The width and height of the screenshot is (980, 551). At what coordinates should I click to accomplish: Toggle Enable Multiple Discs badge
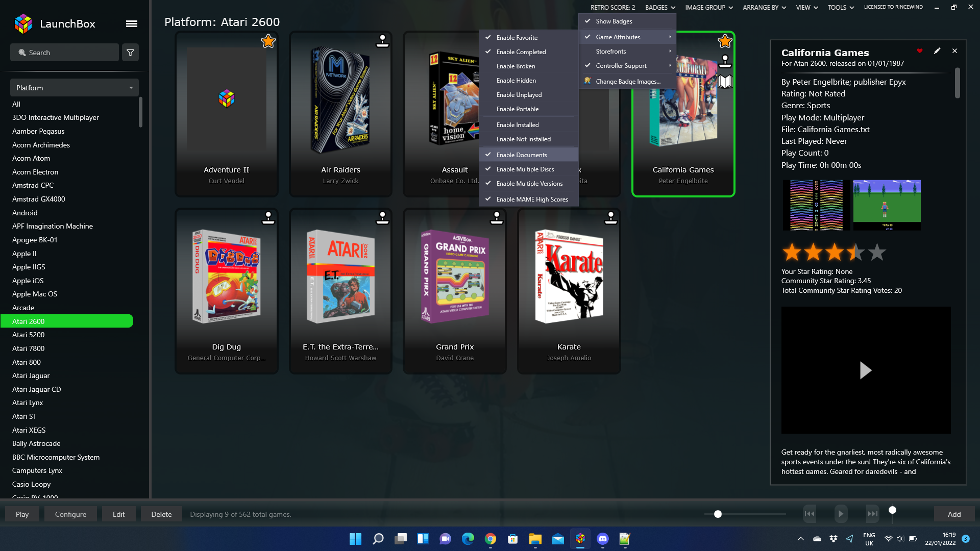tap(528, 169)
